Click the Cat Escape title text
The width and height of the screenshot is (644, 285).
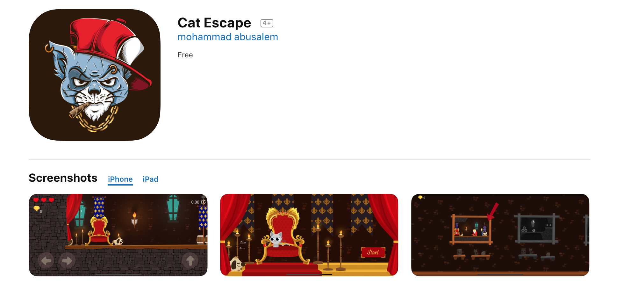click(214, 23)
